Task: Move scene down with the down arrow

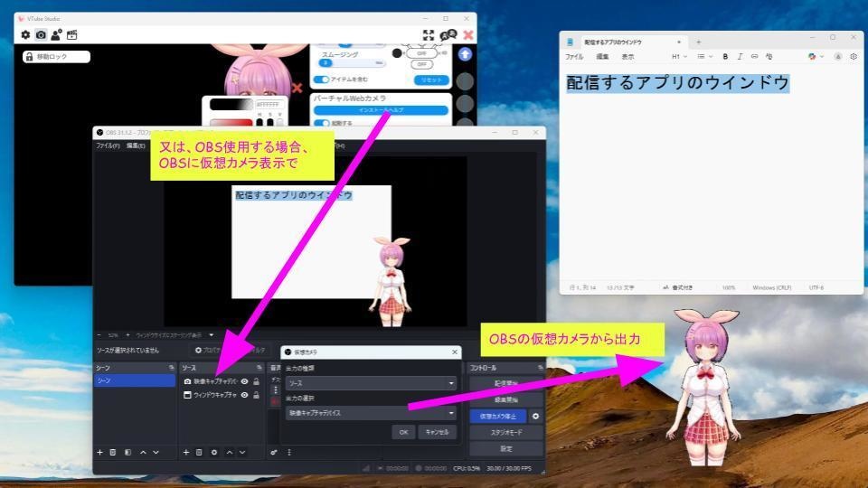Action: 156,452
